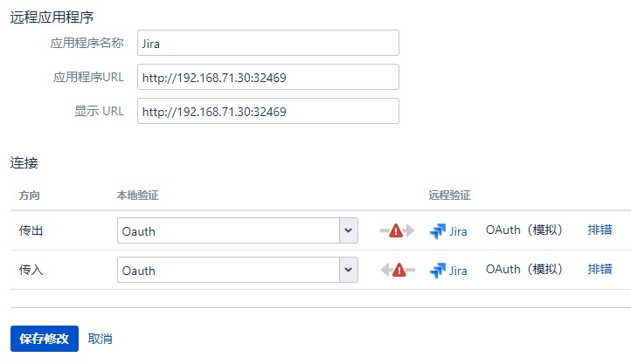
Task: Click the 远程验证 column header
Action: pyautogui.click(x=449, y=194)
